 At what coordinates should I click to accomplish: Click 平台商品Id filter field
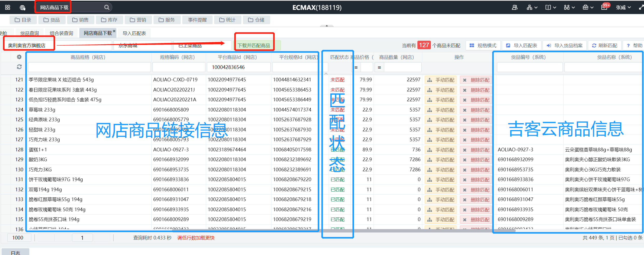tap(239, 67)
